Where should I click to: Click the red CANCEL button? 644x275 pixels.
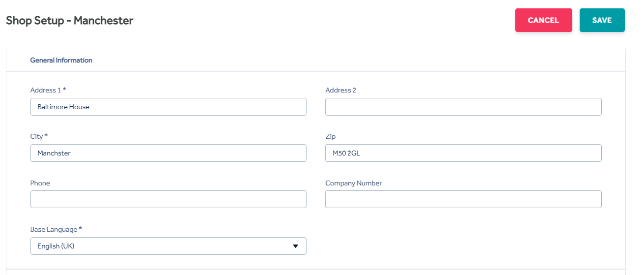[543, 20]
